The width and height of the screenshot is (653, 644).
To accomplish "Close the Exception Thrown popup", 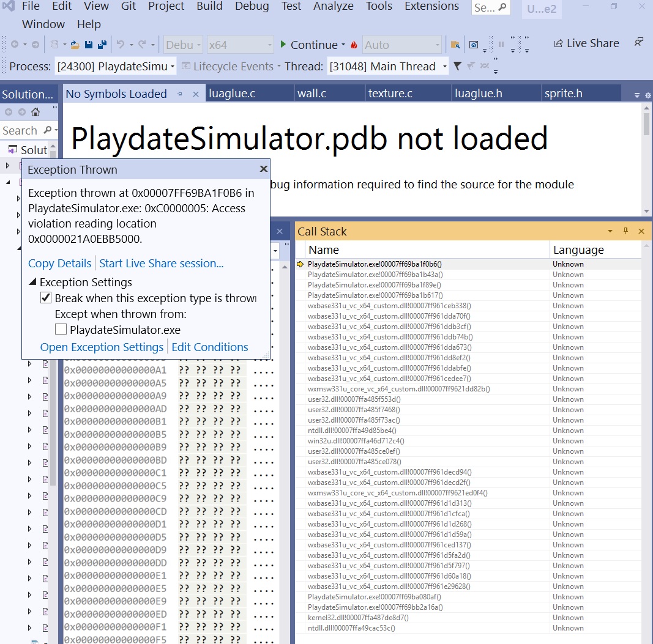I will (263, 169).
